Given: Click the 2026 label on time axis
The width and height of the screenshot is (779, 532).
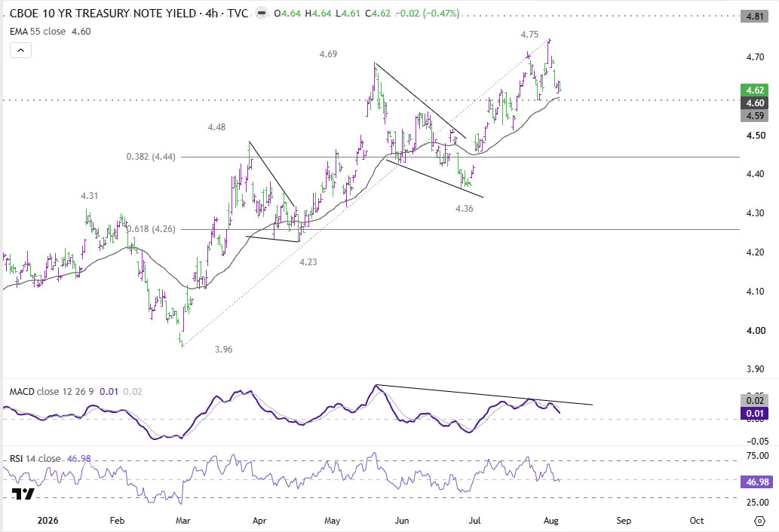Looking at the screenshot, I should (48, 521).
